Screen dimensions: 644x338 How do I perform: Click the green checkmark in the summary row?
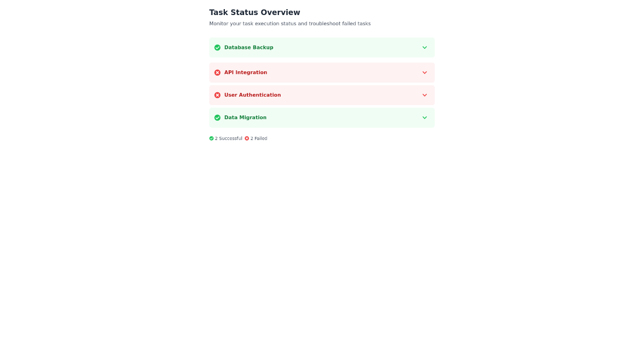[211, 138]
